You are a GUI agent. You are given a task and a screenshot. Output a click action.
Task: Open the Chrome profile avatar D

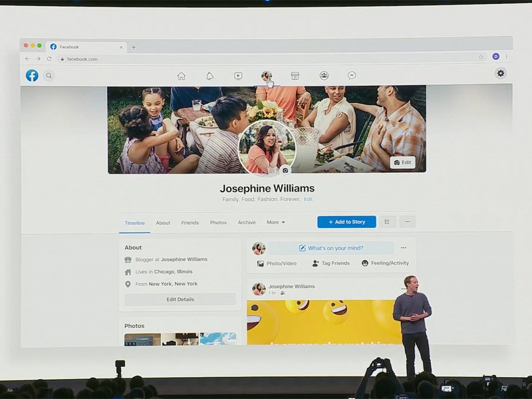point(495,57)
